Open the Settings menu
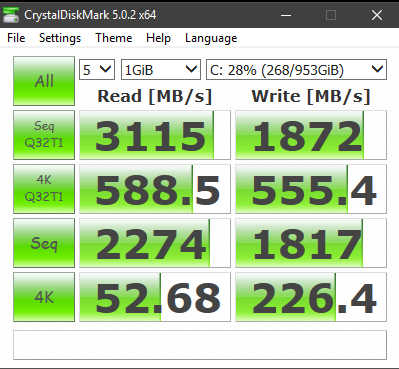Viewport: 399px width, 369px height. coord(60,38)
